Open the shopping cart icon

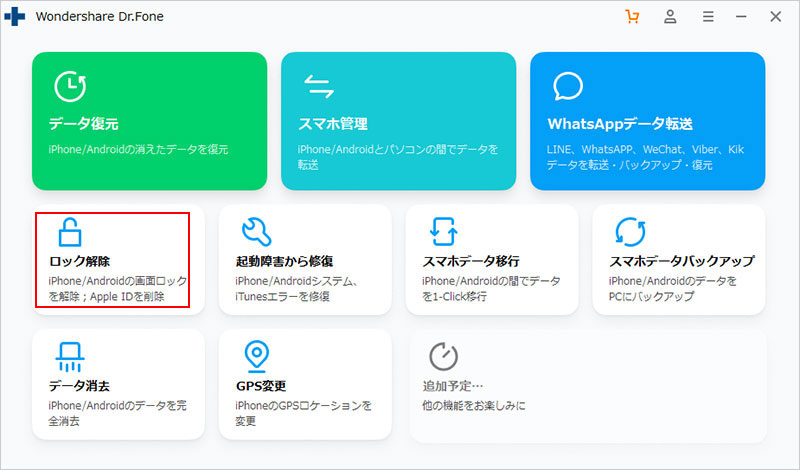[x=632, y=16]
